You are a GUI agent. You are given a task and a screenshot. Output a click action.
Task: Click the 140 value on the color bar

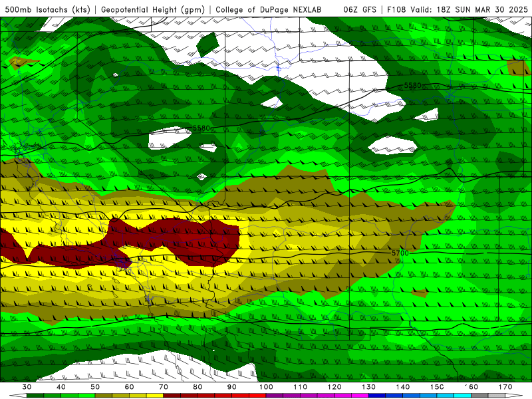click(x=403, y=387)
